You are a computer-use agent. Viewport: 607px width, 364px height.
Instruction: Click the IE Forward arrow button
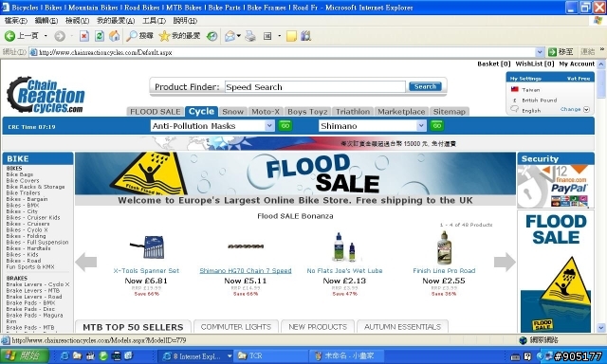tap(60, 36)
